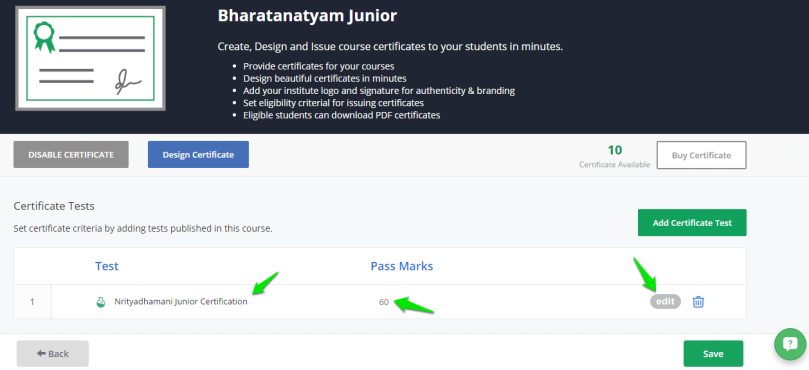Edit the Nrityadhamani Junior Certification test
The width and height of the screenshot is (809, 370).
pyautogui.click(x=665, y=302)
